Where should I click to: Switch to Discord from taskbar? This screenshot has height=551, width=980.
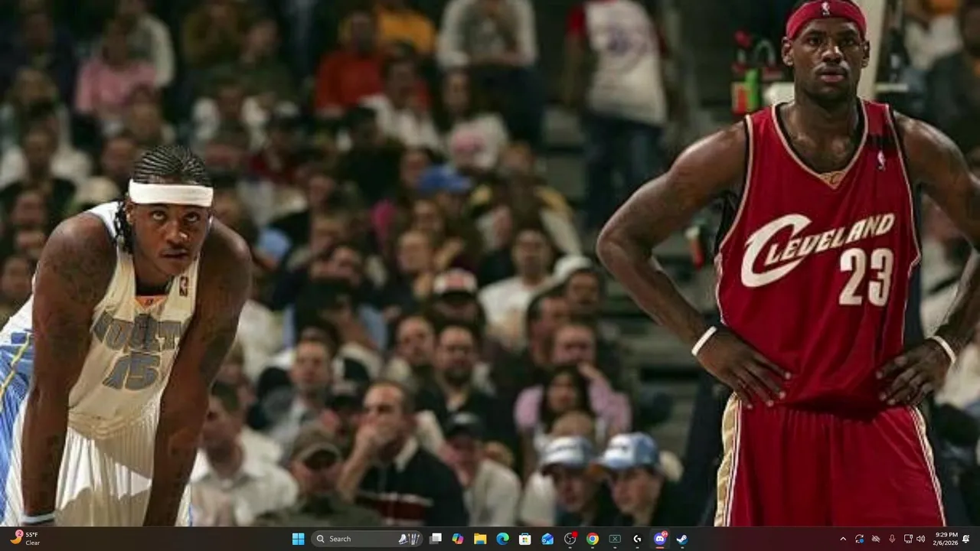click(x=660, y=539)
